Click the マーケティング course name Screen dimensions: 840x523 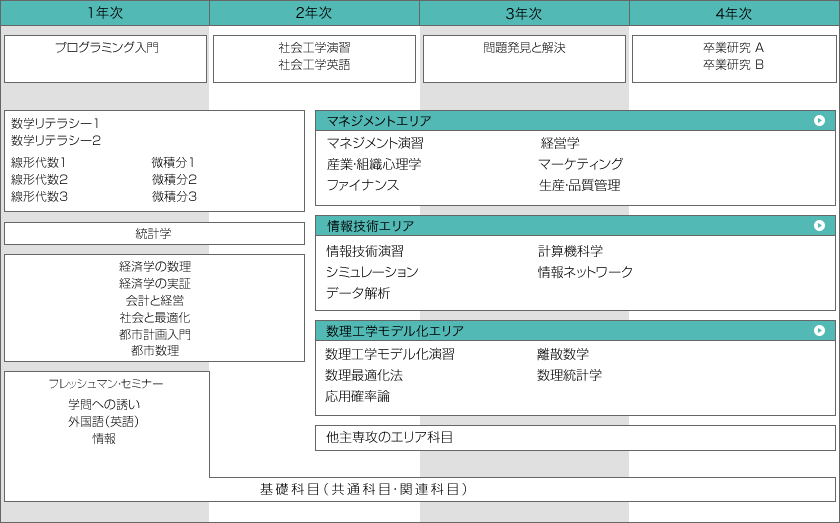tap(580, 164)
